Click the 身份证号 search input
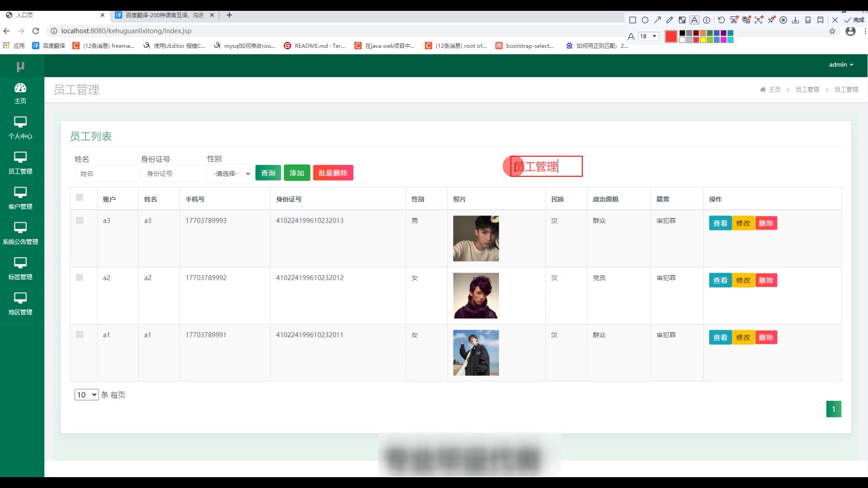868x488 pixels. (173, 174)
